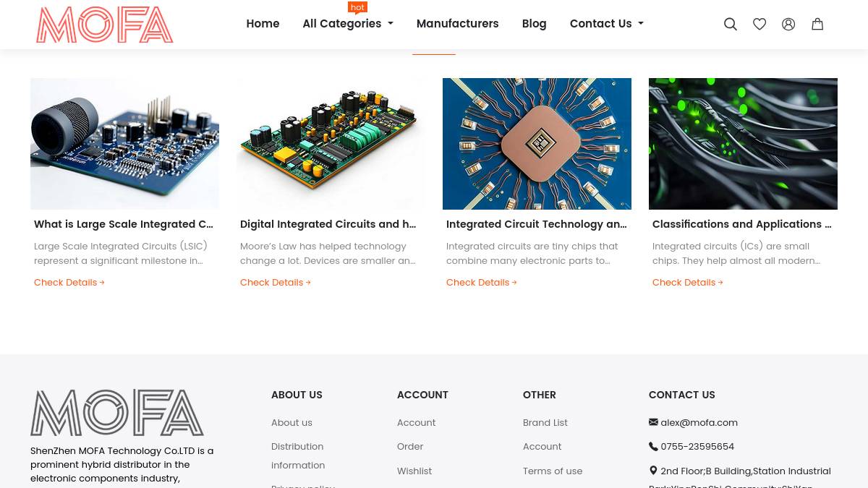Check Details for Digital Integrated Circuits article

(276, 283)
